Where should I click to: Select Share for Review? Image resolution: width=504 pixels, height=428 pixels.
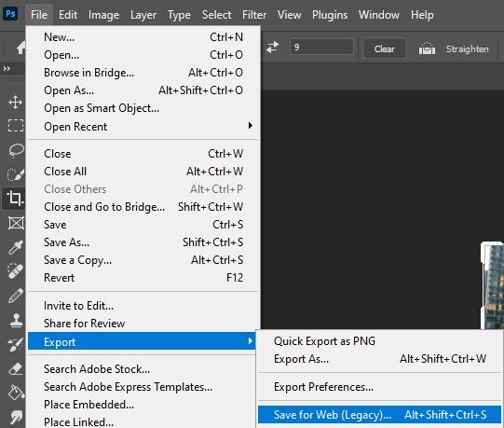[x=143, y=324]
